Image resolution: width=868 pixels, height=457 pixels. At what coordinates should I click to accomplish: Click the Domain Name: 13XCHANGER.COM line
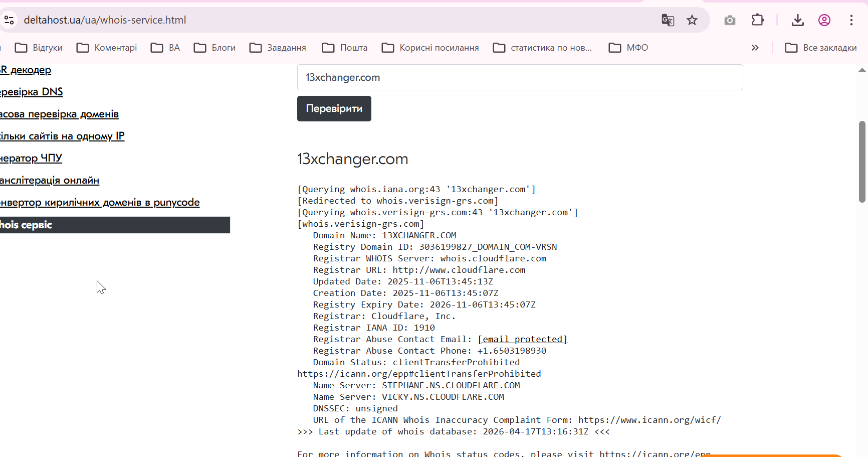tap(385, 235)
